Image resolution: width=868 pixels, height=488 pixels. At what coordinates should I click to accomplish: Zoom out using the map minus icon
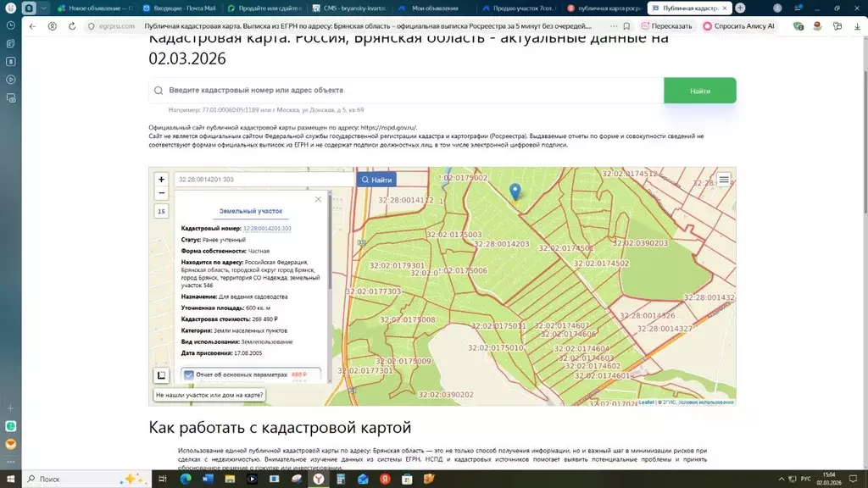coord(160,192)
